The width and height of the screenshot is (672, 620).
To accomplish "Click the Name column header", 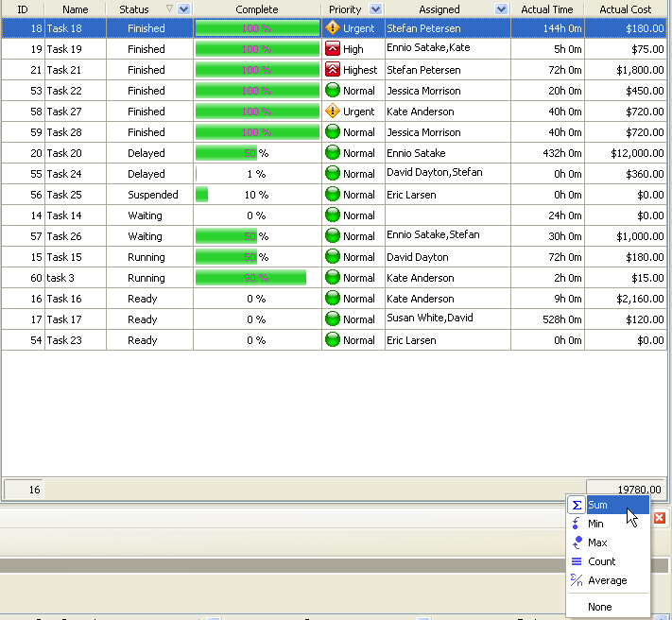I will click(x=76, y=9).
